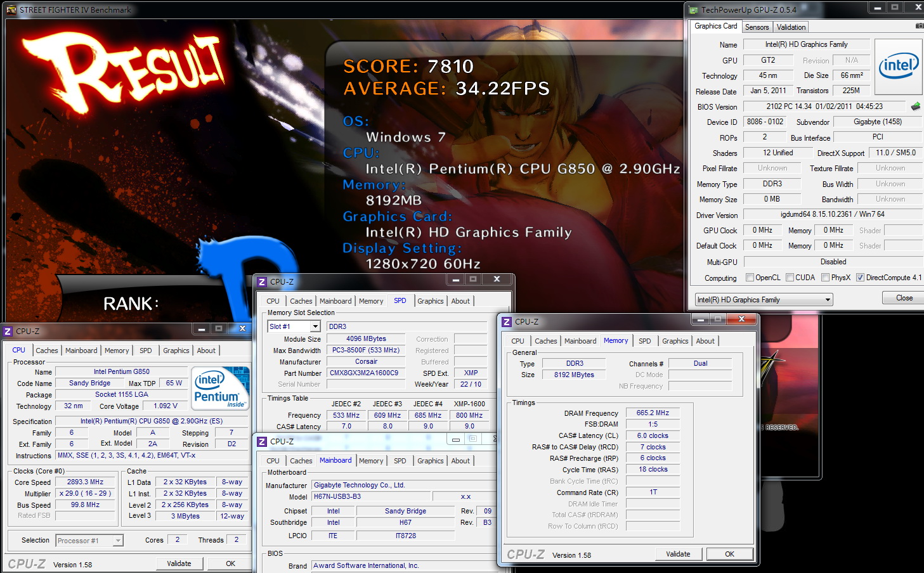Click the Subvendor field Gigabyte (1458)
The image size is (924, 573).
[x=878, y=122]
